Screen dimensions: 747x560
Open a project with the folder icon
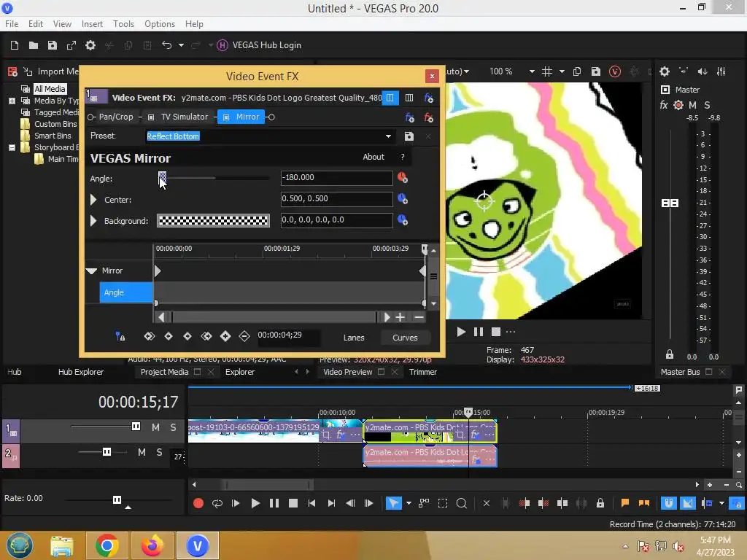[x=34, y=45]
